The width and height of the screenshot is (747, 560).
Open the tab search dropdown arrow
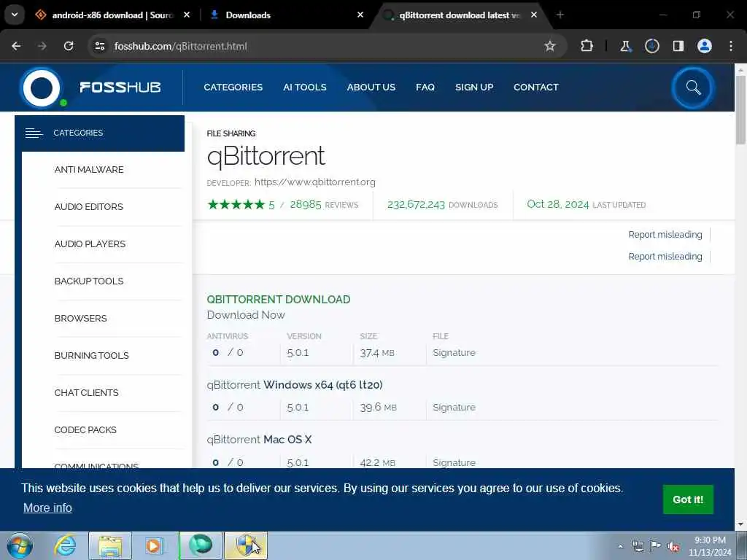[x=15, y=15]
